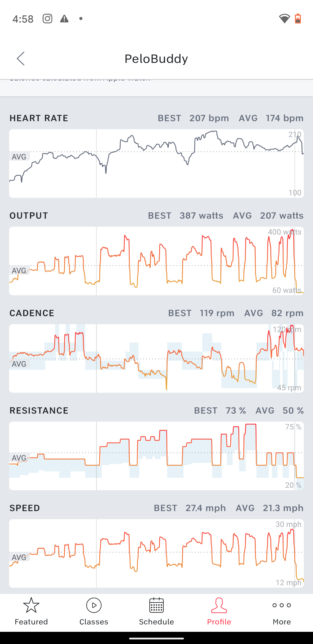313x644 pixels.
Task: Tap the Speed mph graph
Action: [x=156, y=553]
